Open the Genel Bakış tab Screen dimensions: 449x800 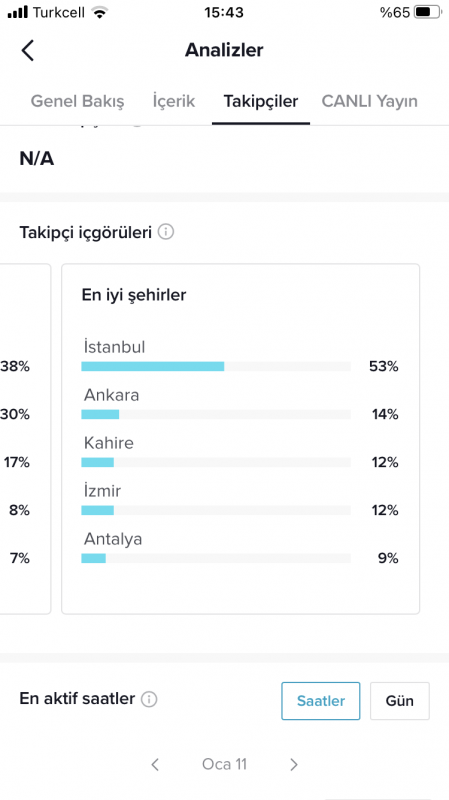[77, 101]
